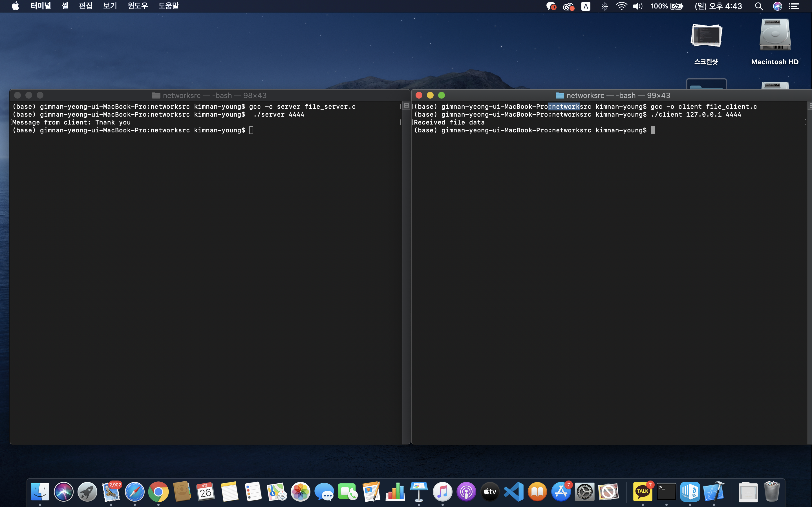
Task: Open the Mail app with 2,902 badge
Action: point(111,492)
